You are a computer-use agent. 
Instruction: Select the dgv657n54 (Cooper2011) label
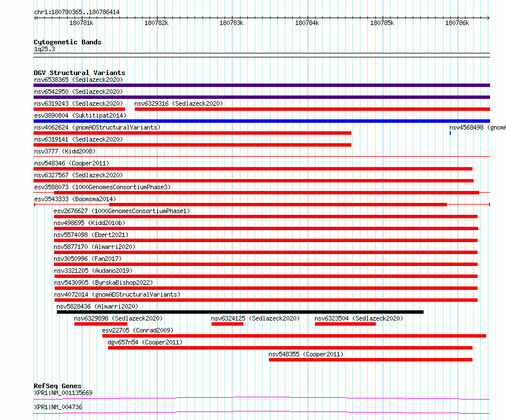[x=145, y=342]
